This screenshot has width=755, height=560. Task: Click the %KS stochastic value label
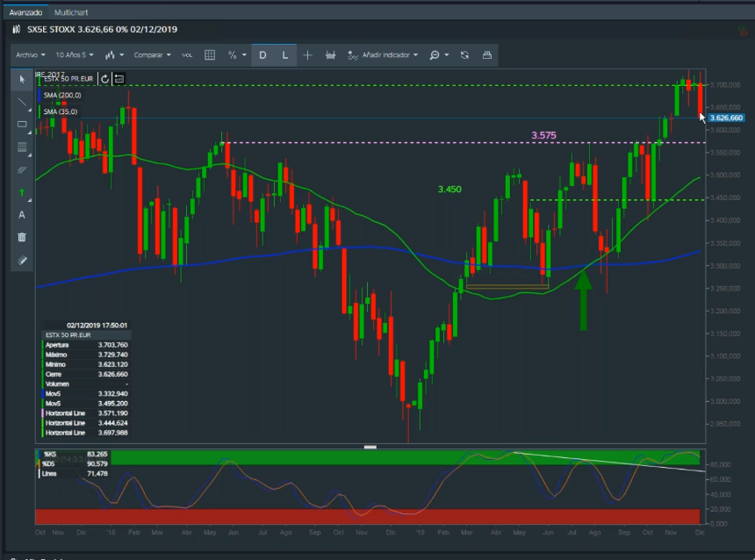(x=75, y=454)
